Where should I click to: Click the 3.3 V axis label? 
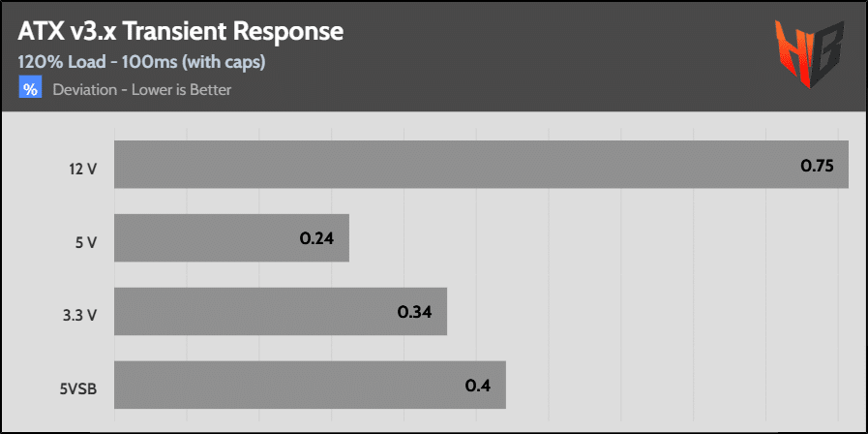point(79,316)
